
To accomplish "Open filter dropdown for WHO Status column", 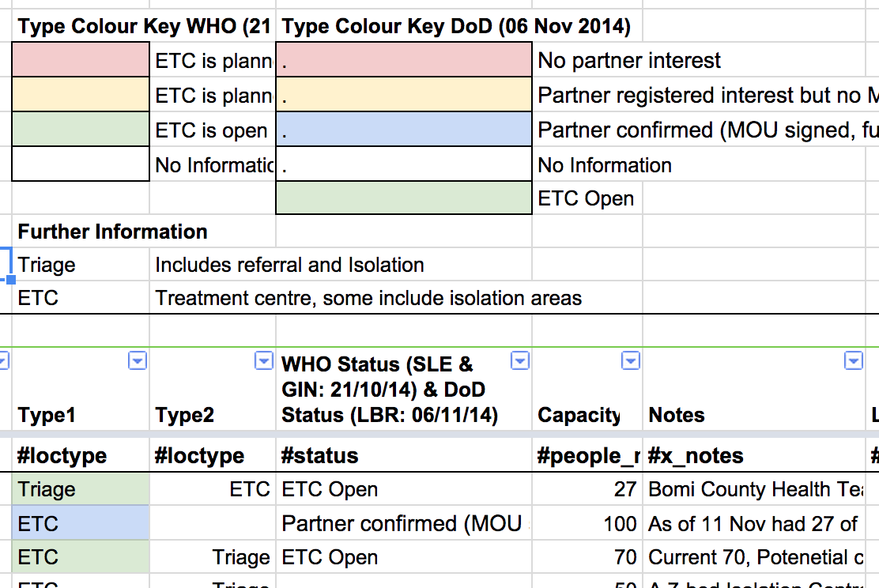I will coord(519,360).
